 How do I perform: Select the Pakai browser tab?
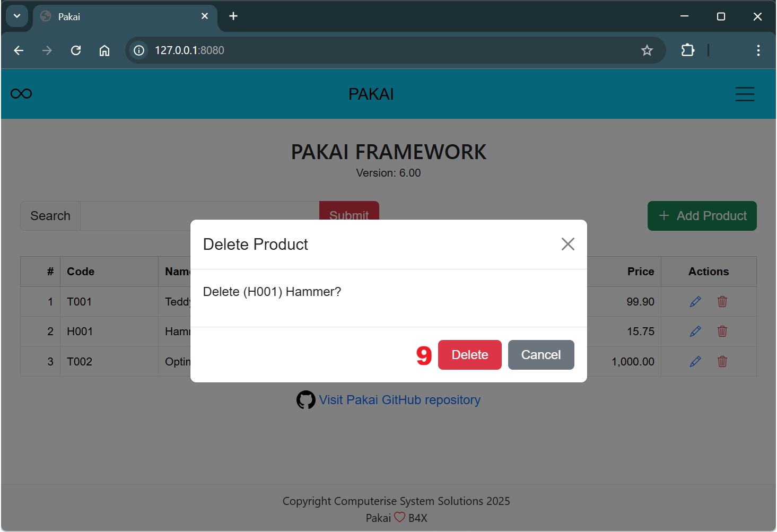point(125,17)
